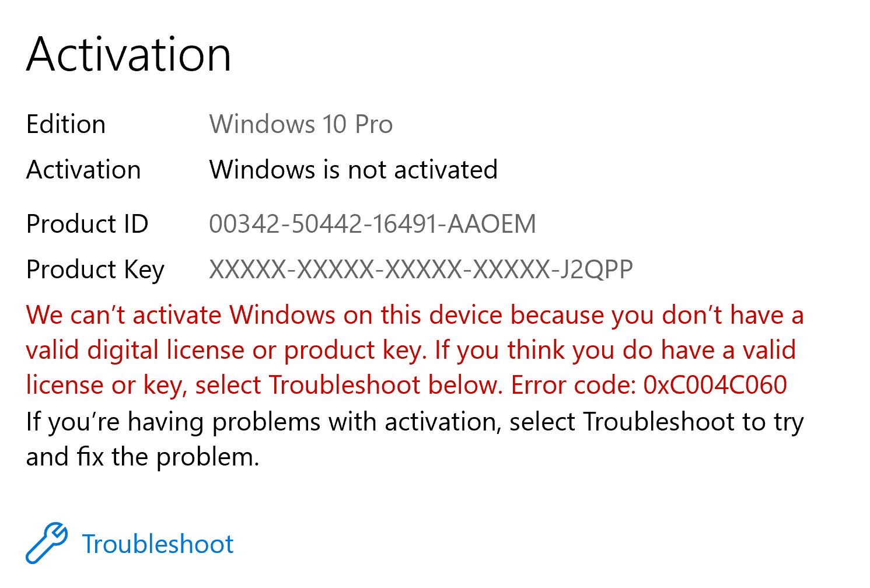The width and height of the screenshot is (870, 588).
Task: Click the AAOEM suffix of Product ID
Action: [492, 224]
